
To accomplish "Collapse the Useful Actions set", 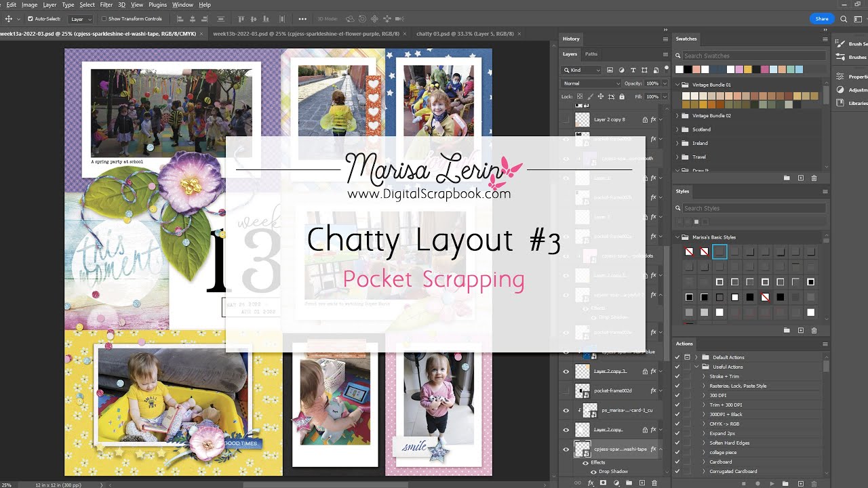I will pyautogui.click(x=696, y=367).
